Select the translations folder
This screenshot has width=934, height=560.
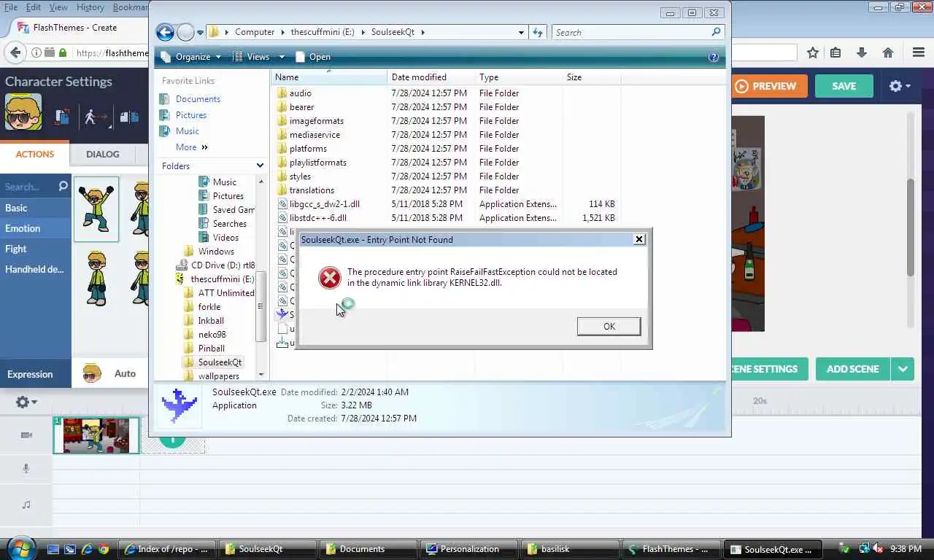tap(312, 190)
